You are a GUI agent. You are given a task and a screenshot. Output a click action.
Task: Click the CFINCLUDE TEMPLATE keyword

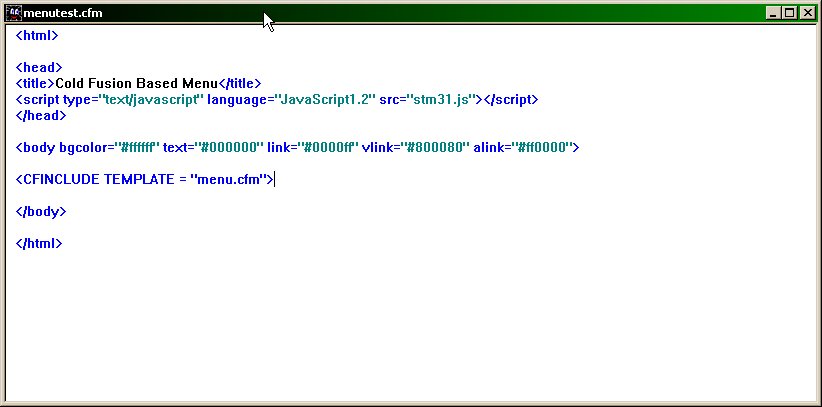95,179
